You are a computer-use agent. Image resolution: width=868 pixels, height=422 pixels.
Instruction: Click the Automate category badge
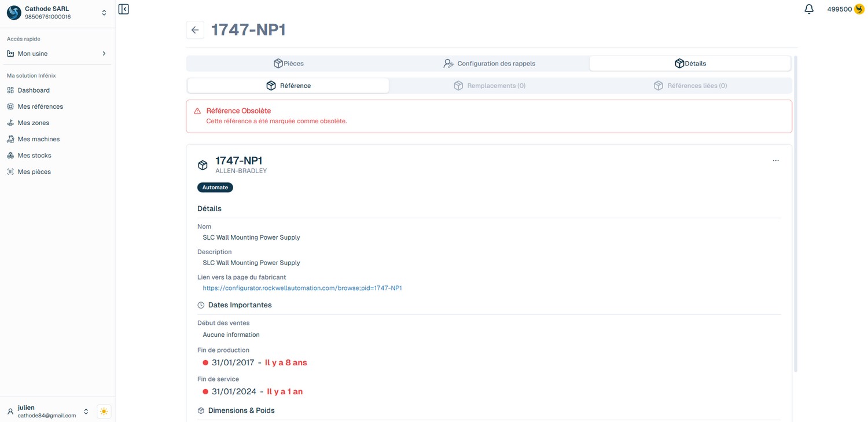tap(215, 188)
